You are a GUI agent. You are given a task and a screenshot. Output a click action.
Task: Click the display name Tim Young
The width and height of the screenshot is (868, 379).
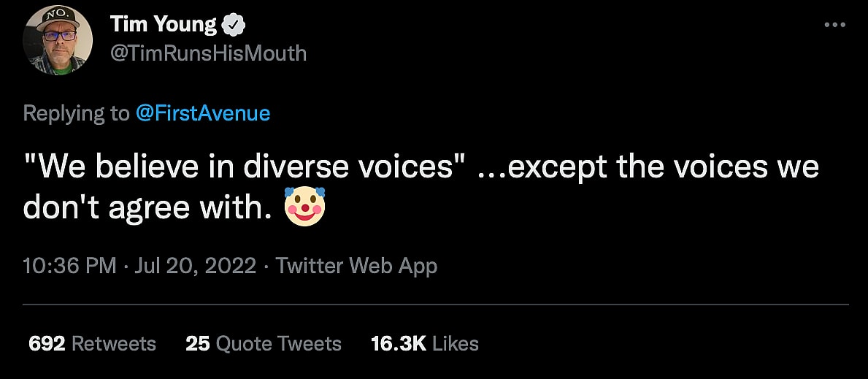[164, 25]
